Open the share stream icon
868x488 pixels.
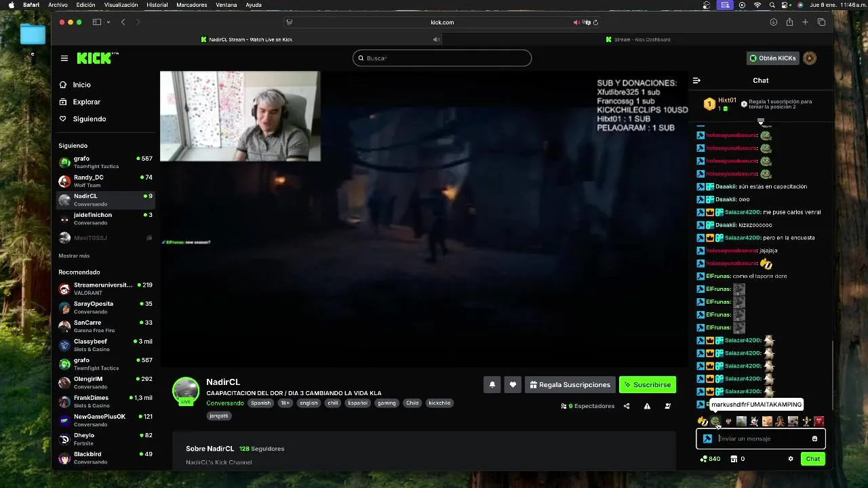click(627, 406)
